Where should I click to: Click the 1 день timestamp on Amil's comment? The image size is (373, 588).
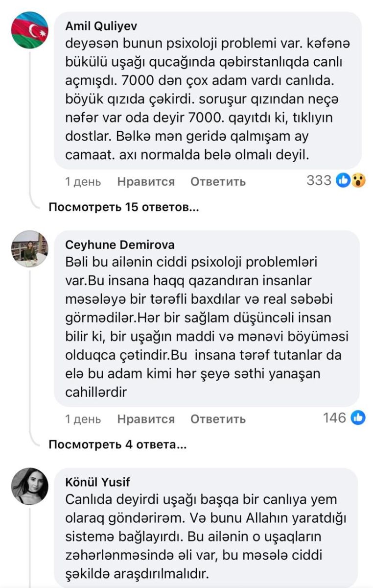tap(83, 182)
